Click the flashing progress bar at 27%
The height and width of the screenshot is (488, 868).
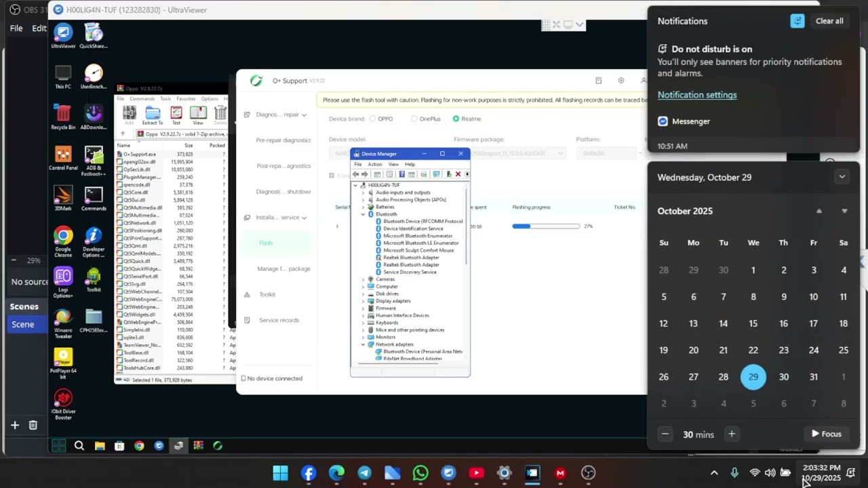(x=546, y=226)
